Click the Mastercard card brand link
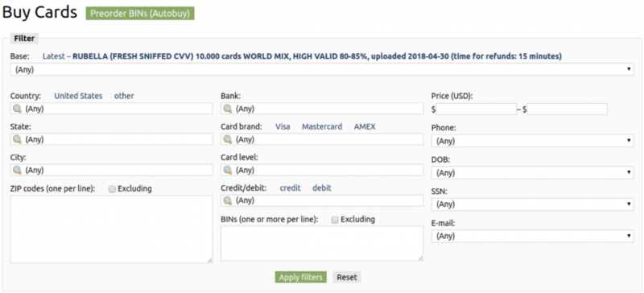The height and width of the screenshot is (293, 644). coord(322,126)
